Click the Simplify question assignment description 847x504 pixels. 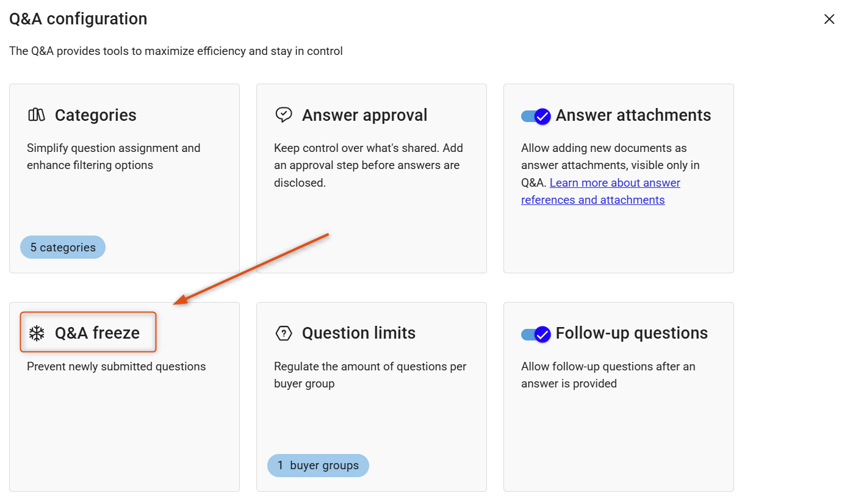[x=114, y=157]
